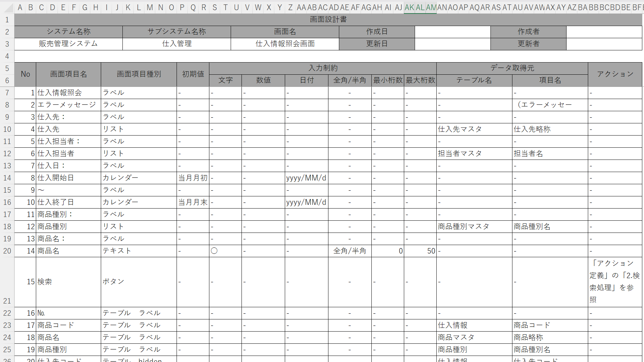Click the No. 16 item name cell №
This screenshot has width=644, height=362.
pos(69,313)
